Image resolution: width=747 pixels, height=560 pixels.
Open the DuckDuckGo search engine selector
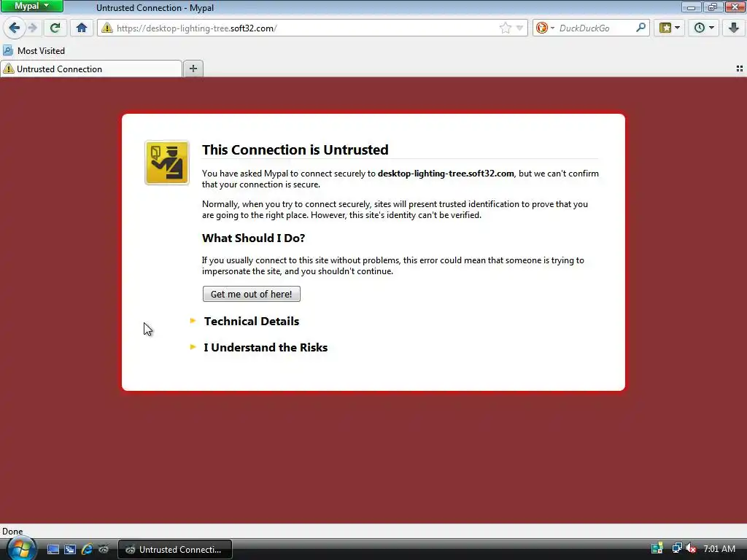[544, 28]
